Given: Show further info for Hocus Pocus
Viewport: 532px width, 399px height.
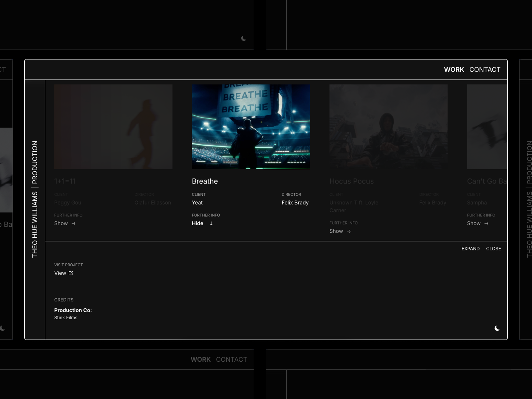Looking at the screenshot, I should (x=340, y=231).
